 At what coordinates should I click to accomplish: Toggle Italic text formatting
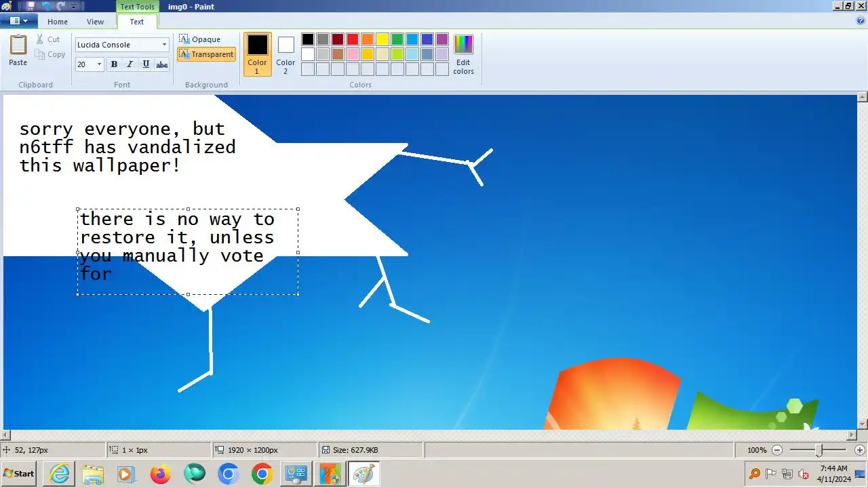[130, 64]
